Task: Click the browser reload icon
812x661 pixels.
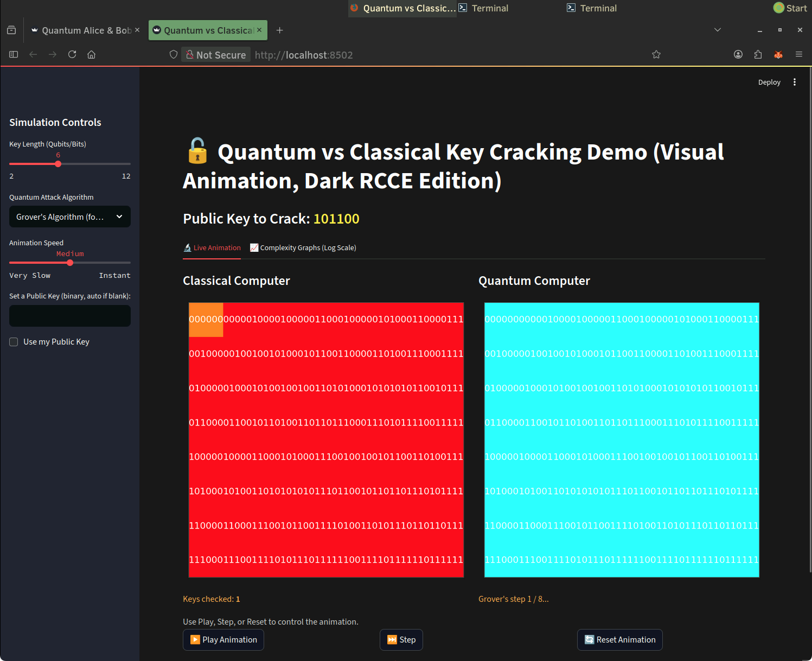Action: [x=72, y=54]
